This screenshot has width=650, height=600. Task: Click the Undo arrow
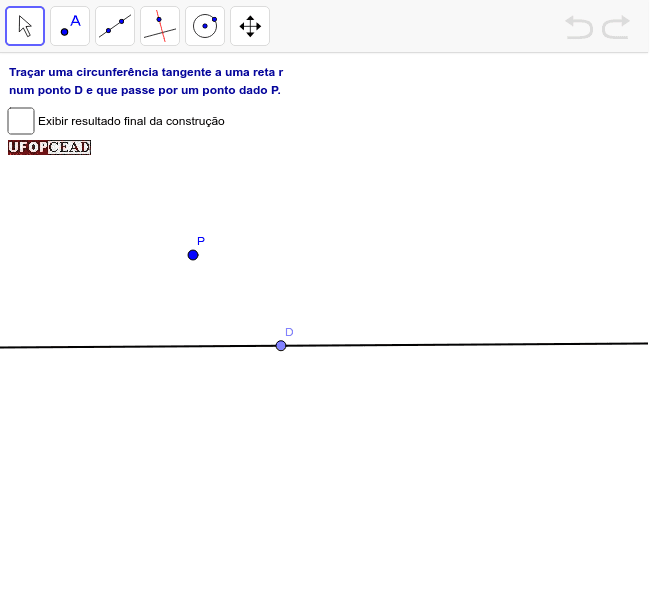[579, 27]
